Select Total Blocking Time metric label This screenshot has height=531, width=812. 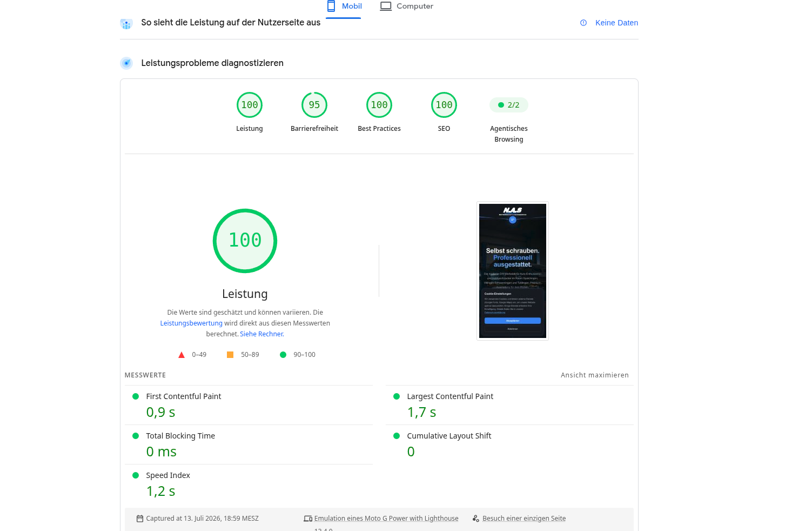pos(180,436)
